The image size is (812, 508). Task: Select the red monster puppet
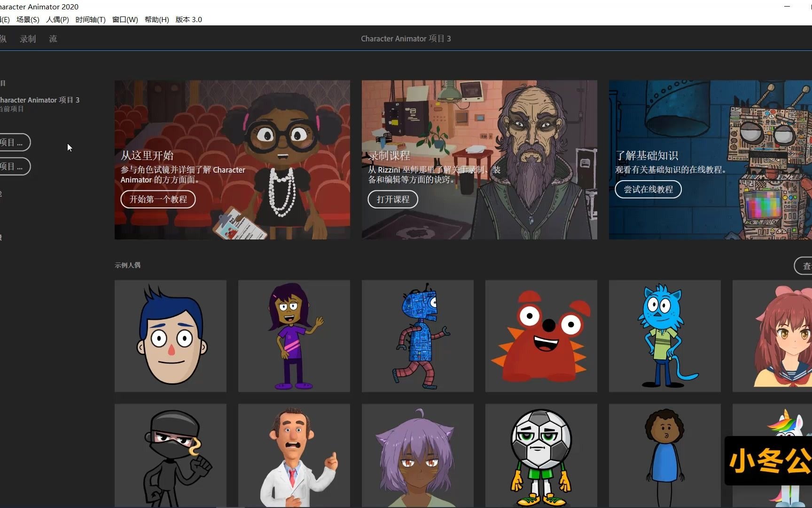pyautogui.click(x=540, y=336)
